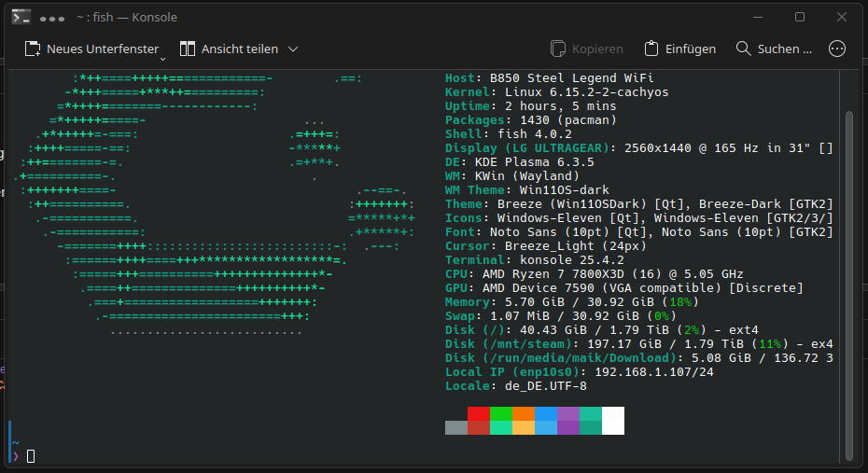
Task: Click the Kopieren button
Action: point(587,49)
